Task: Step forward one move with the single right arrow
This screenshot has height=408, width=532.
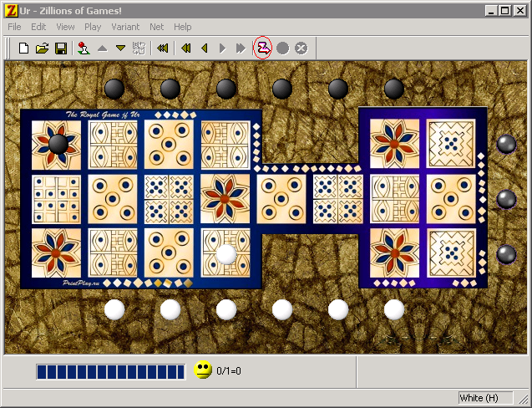Action: (x=222, y=48)
